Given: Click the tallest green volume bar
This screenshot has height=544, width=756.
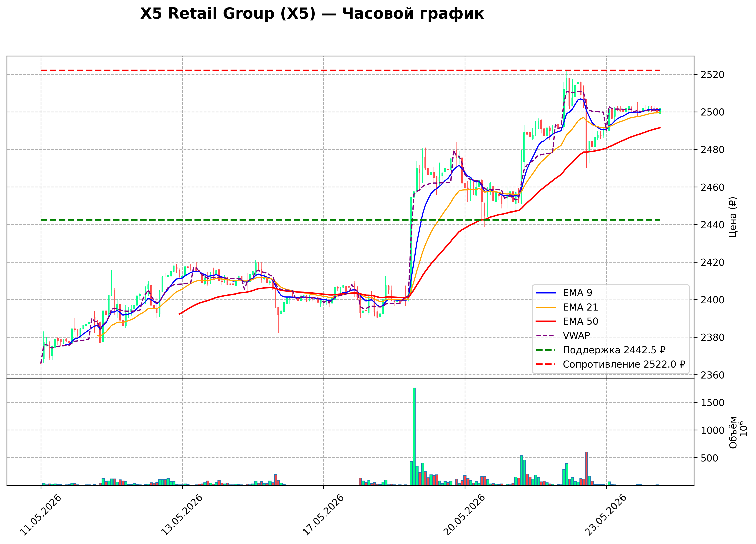Looking at the screenshot, I should pos(414,437).
